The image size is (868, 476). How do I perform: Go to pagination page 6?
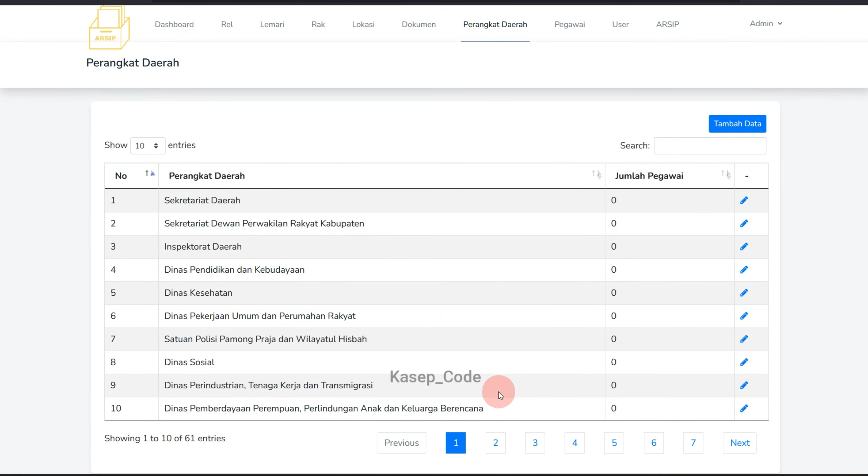pos(654,443)
